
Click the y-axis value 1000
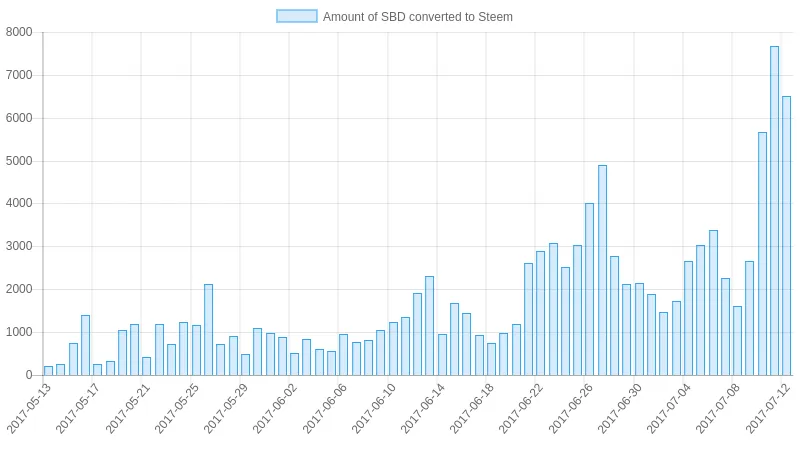pyautogui.click(x=19, y=332)
